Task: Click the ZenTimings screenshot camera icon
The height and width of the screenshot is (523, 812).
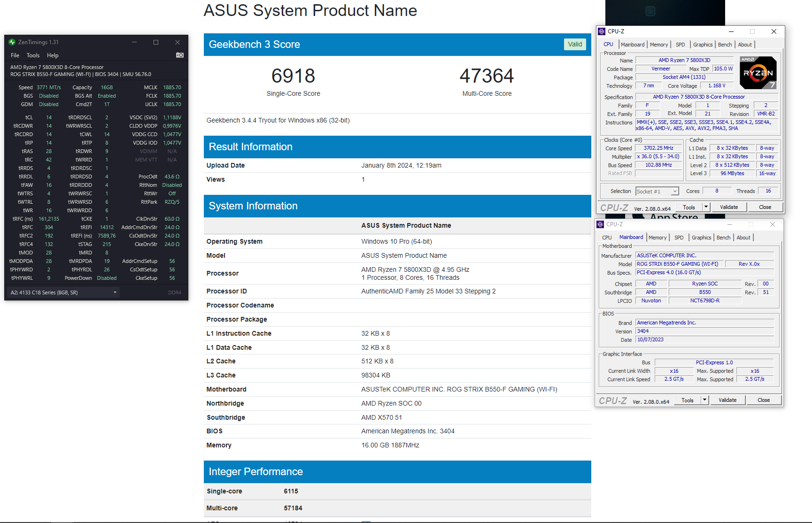Action: pyautogui.click(x=180, y=55)
